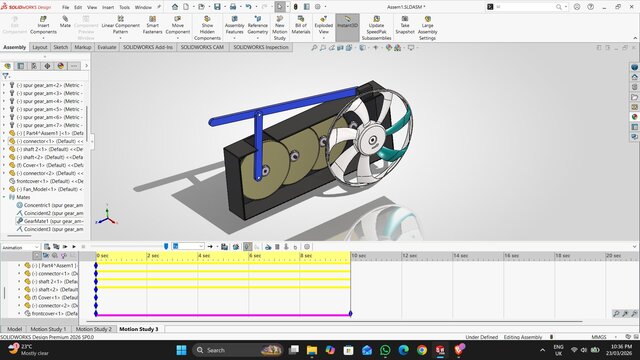Image resolution: width=640 pixels, height=360 pixels.
Task: Click Take Snapshot tool
Action: click(x=405, y=25)
